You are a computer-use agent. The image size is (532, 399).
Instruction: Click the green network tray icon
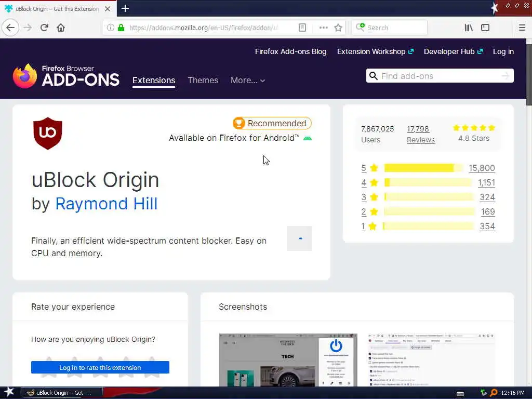484,393
